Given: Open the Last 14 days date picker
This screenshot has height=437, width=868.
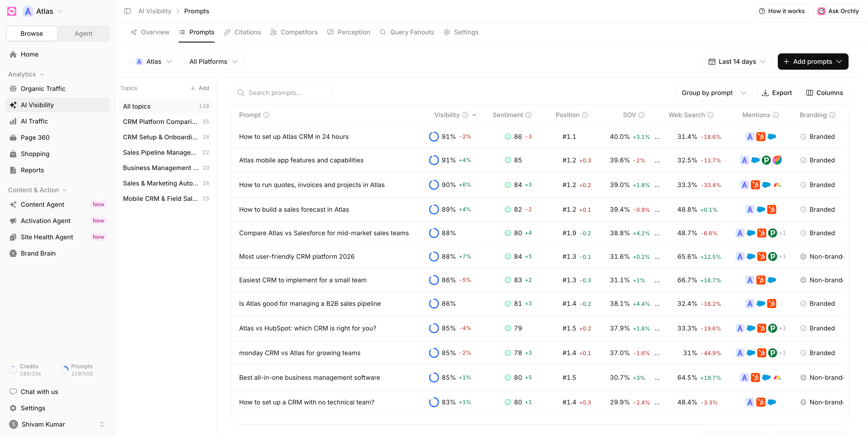Looking at the screenshot, I should pyautogui.click(x=737, y=61).
